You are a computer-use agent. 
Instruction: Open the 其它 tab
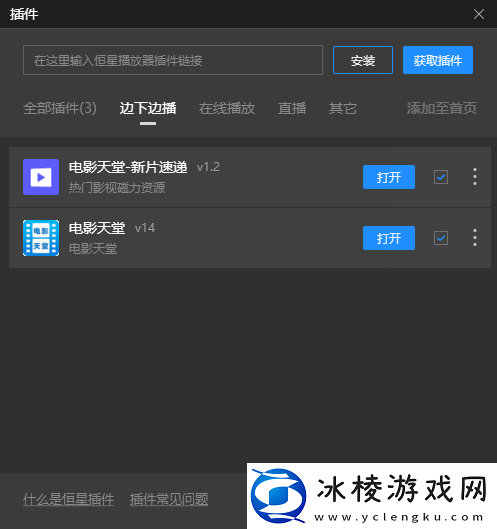coord(342,108)
